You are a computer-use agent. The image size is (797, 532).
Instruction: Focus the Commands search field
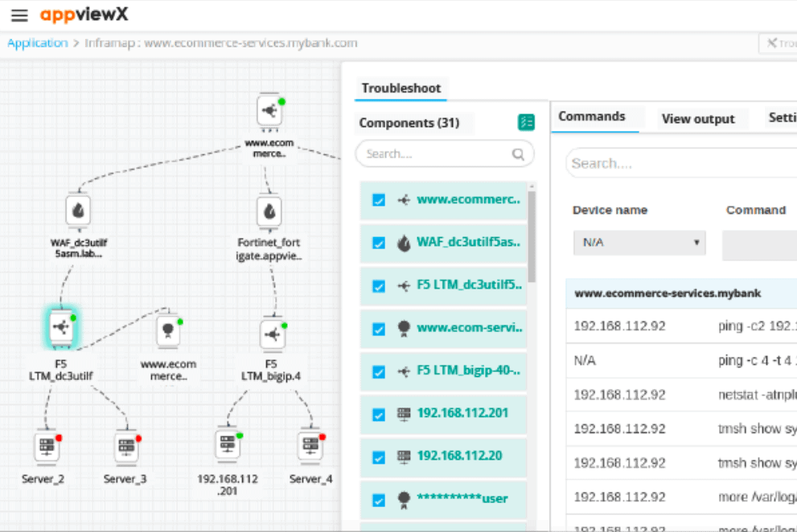click(x=681, y=164)
